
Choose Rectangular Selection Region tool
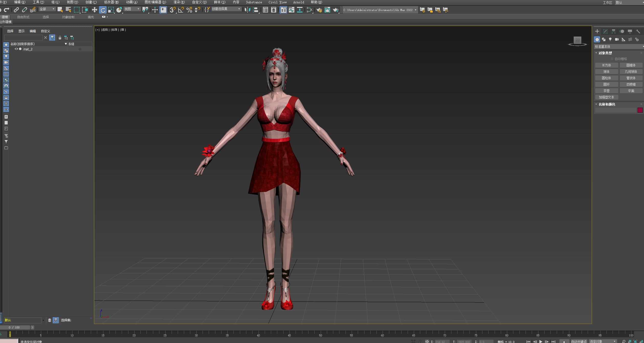76,10
